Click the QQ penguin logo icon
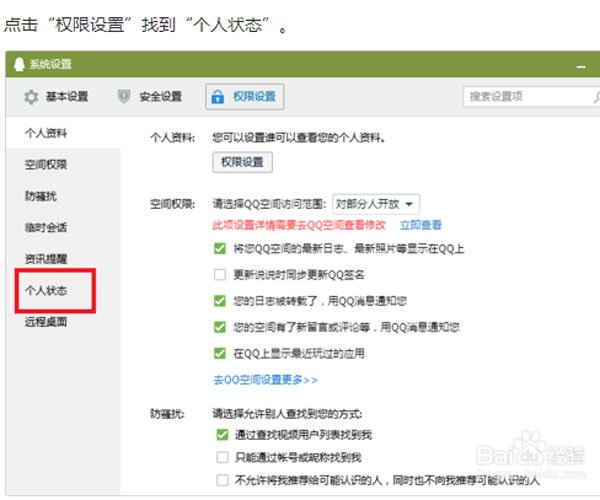Viewport: 600px width, 500px height. point(19,64)
